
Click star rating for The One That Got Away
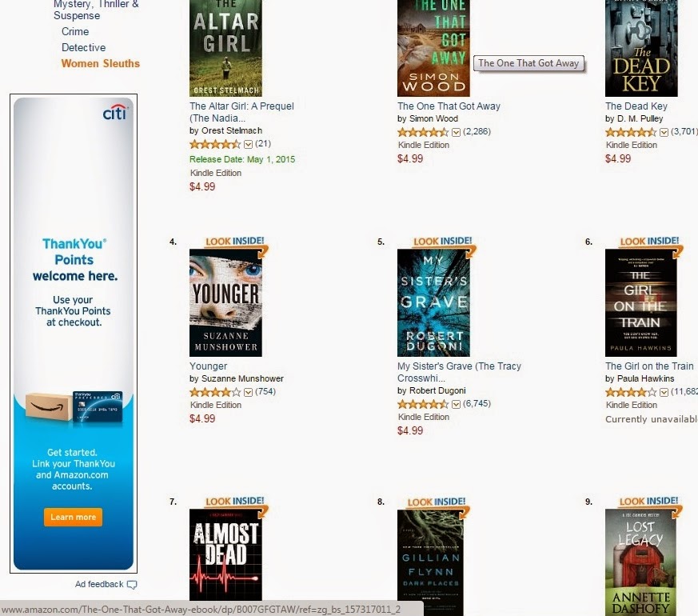pyautogui.click(x=423, y=132)
